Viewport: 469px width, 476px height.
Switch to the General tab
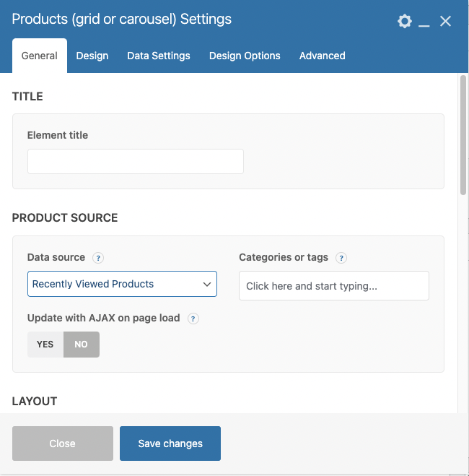pyautogui.click(x=40, y=56)
